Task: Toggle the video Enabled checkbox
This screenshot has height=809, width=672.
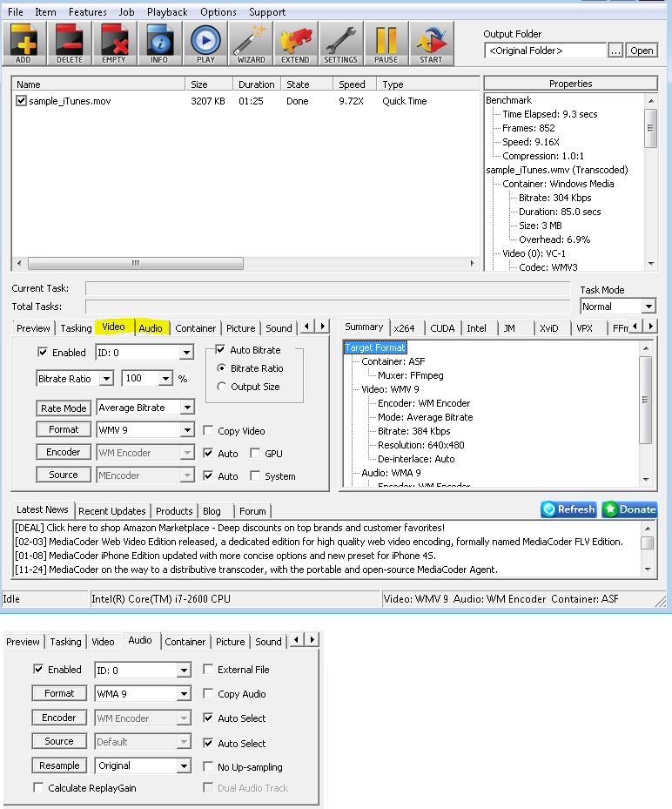Action: tap(43, 352)
